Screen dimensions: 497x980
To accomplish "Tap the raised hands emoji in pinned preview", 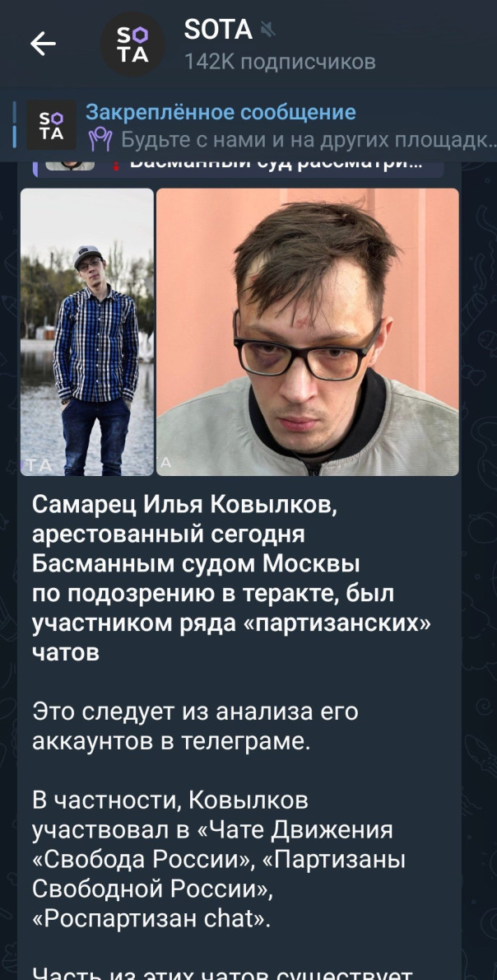I will (100, 139).
